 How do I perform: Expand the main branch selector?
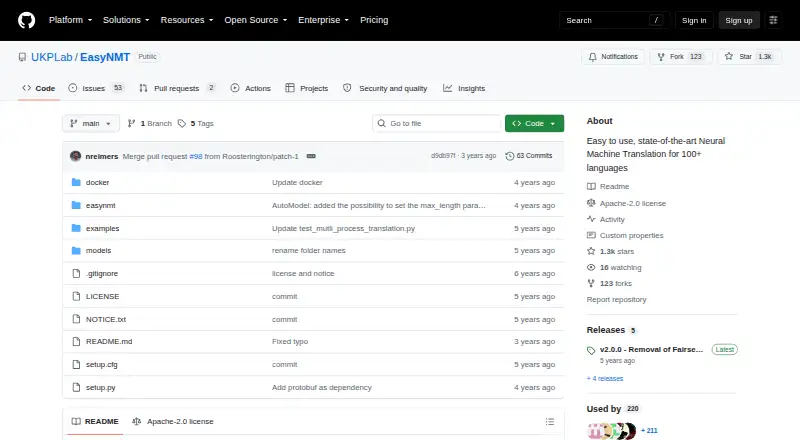pyautogui.click(x=91, y=124)
